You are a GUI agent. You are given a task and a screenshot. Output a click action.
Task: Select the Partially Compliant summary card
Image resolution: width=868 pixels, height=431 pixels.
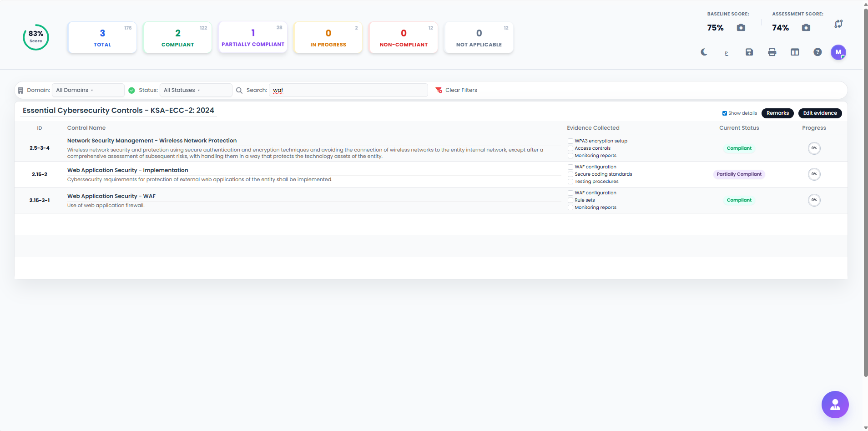coord(253,37)
